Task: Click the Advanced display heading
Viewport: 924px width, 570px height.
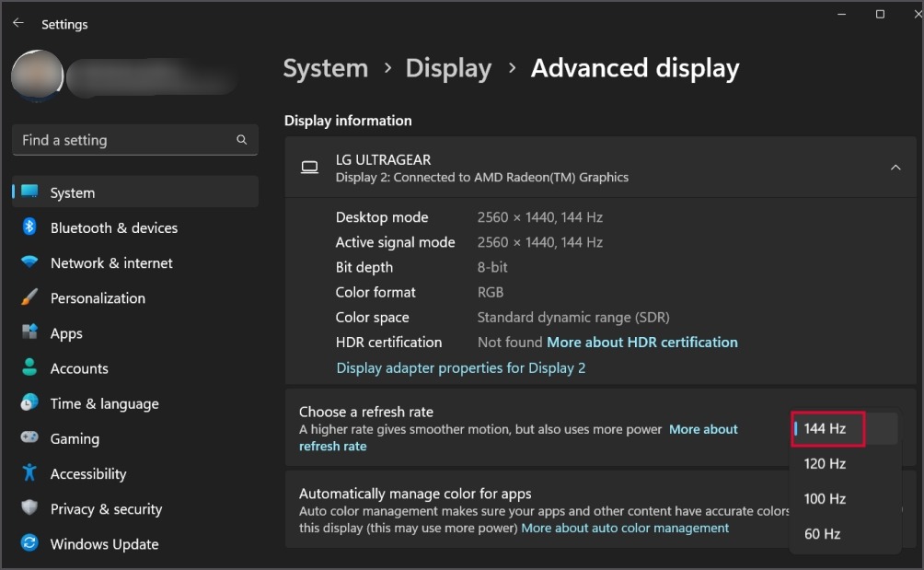Action: coord(635,68)
